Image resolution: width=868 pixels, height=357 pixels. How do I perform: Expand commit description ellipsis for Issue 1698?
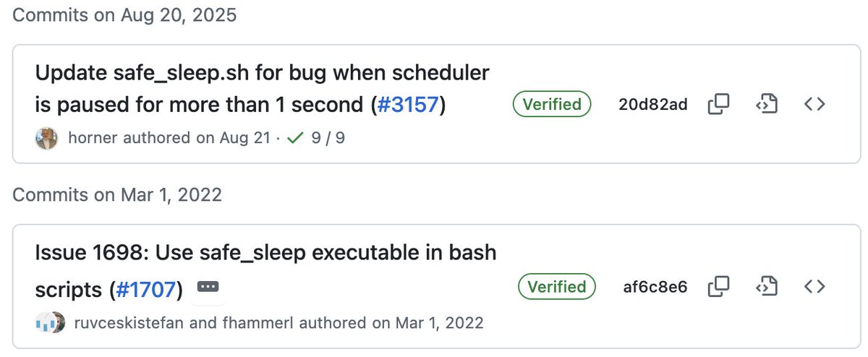[208, 287]
